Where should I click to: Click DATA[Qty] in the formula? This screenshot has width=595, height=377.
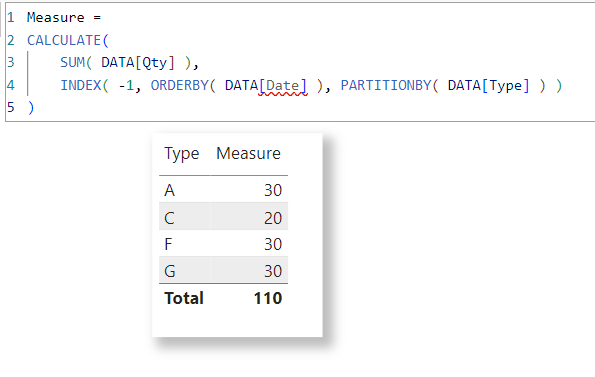138,63
